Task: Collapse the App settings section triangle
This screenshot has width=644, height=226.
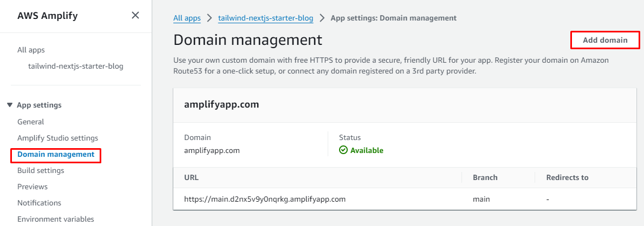Action: (x=10, y=105)
